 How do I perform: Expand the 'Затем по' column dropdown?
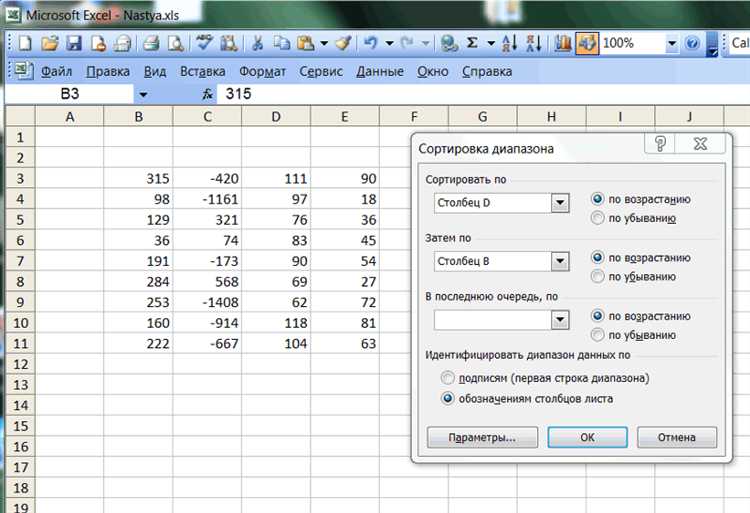coord(560,262)
